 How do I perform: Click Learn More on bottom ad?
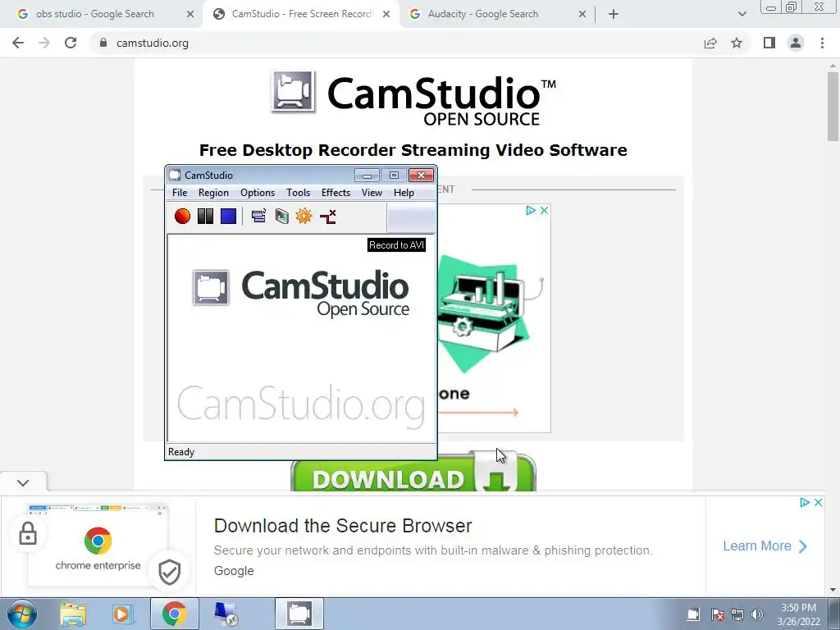pos(765,546)
